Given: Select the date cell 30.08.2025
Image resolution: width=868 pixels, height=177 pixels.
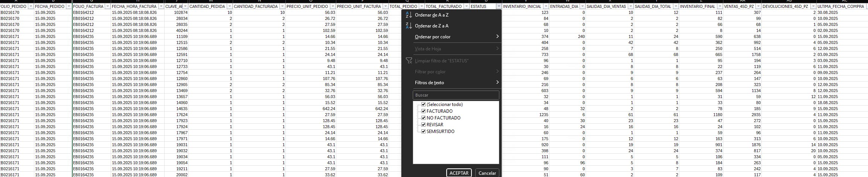Looking at the screenshot, I should click(842, 12).
